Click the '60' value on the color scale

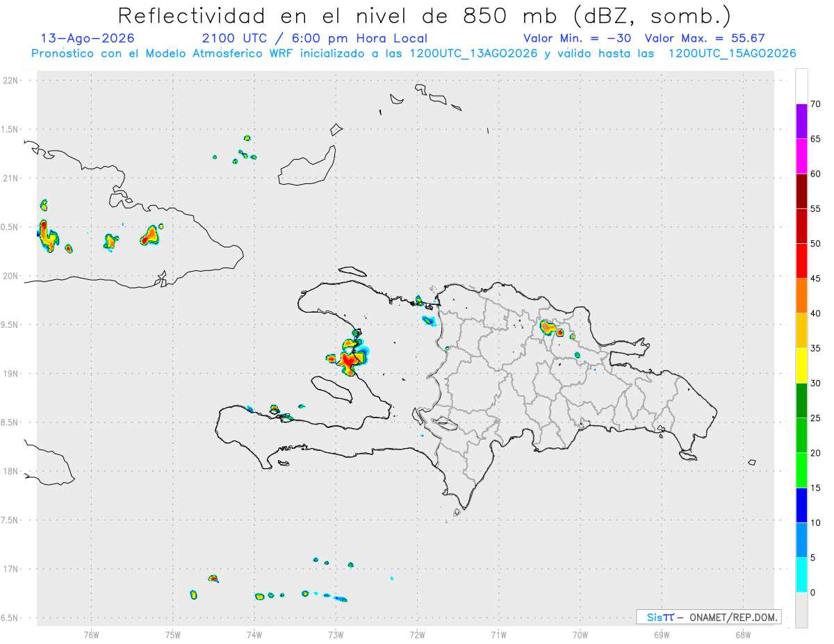pyautogui.click(x=815, y=174)
